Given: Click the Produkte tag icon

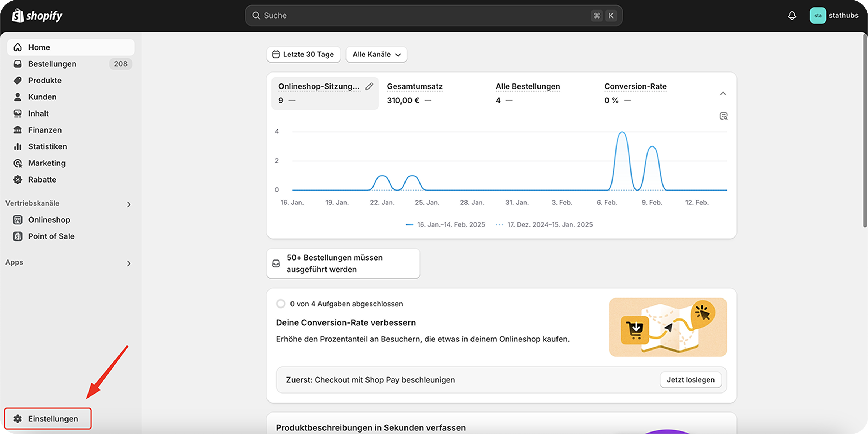Looking at the screenshot, I should coord(17,81).
